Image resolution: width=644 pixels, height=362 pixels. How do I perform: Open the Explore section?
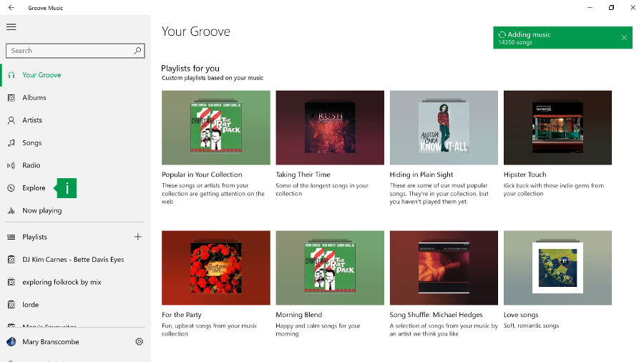34,188
